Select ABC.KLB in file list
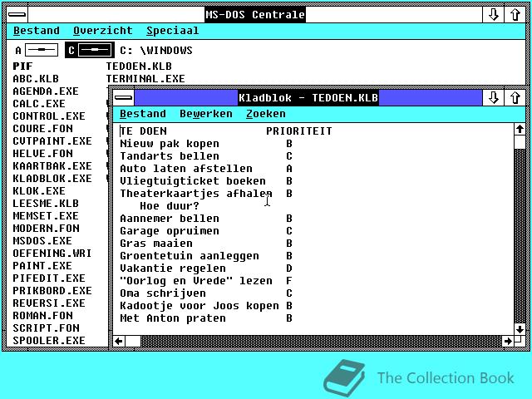Screen dimensions: 532x399 [36, 79]
